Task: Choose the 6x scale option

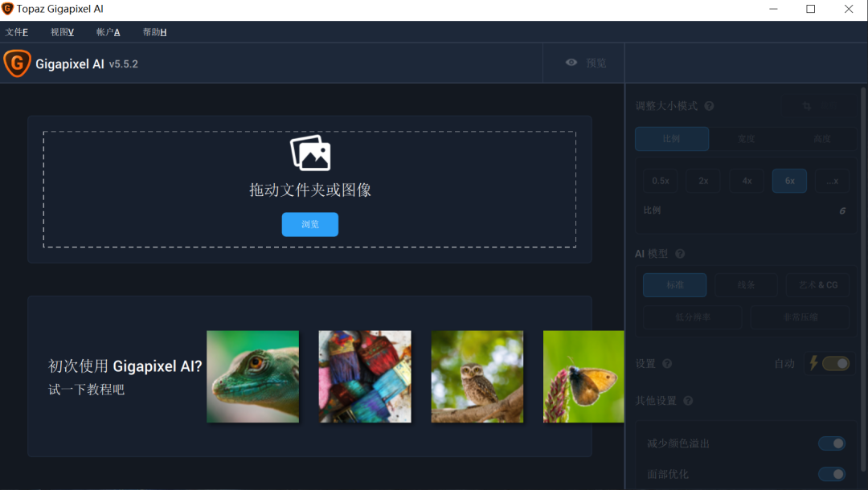Action: pyautogui.click(x=789, y=181)
